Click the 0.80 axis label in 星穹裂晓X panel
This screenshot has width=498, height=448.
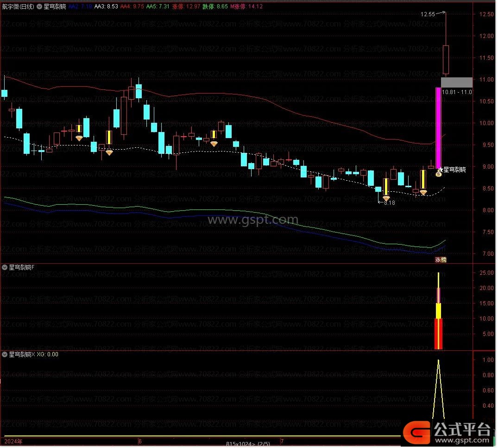click(488, 376)
